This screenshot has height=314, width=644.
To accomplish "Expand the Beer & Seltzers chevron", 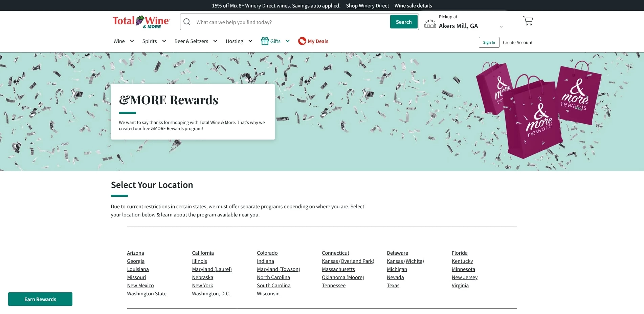I will point(215,41).
